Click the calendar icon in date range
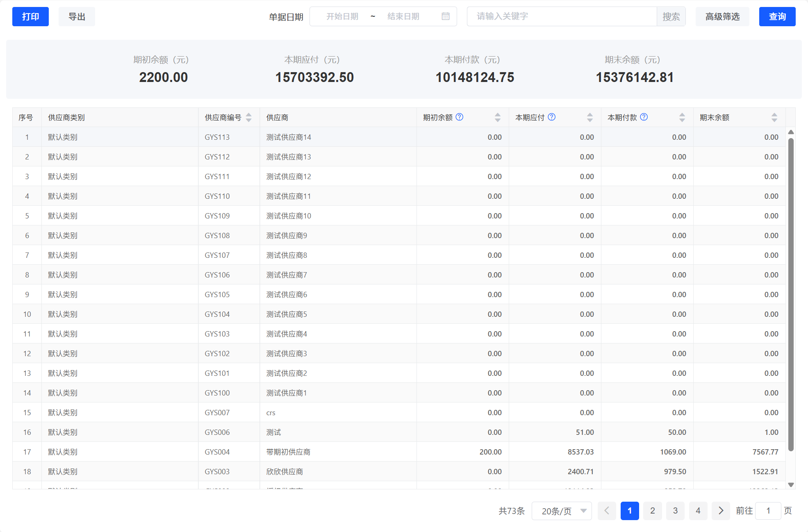This screenshot has height=532, width=808. coord(446,16)
